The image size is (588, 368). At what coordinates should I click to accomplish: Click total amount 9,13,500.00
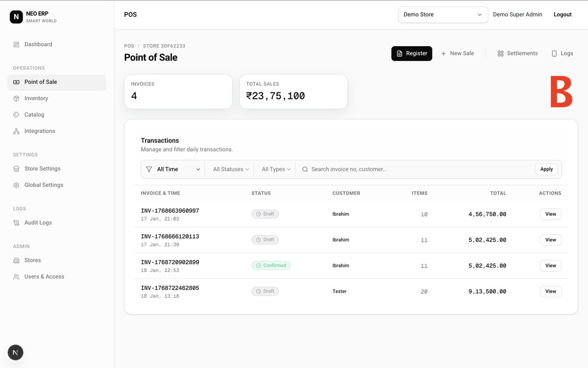(488, 291)
